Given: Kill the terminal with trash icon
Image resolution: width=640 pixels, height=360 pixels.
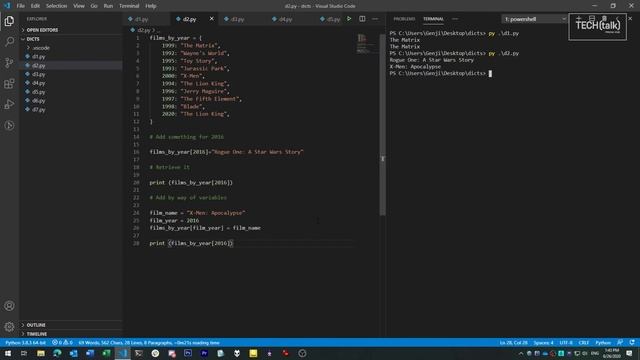Looking at the screenshot, I should tap(604, 19).
